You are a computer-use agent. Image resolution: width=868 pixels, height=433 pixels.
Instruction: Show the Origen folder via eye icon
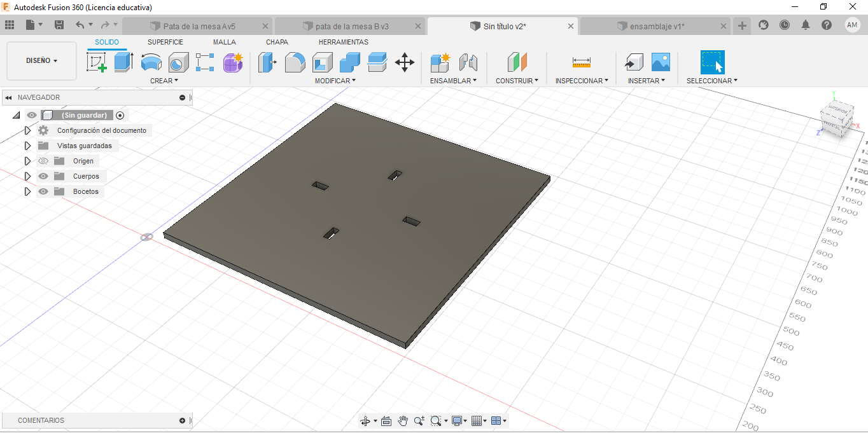tap(43, 161)
